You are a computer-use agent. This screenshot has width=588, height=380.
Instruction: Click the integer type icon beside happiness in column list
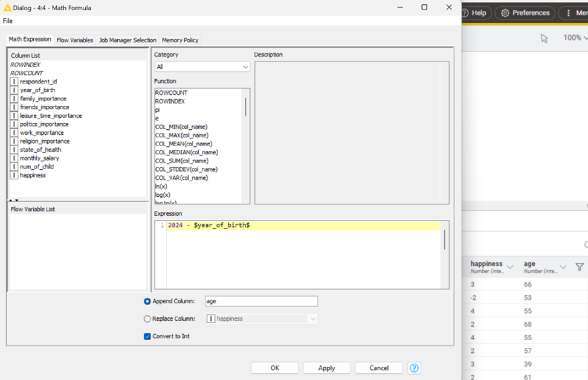(14, 175)
